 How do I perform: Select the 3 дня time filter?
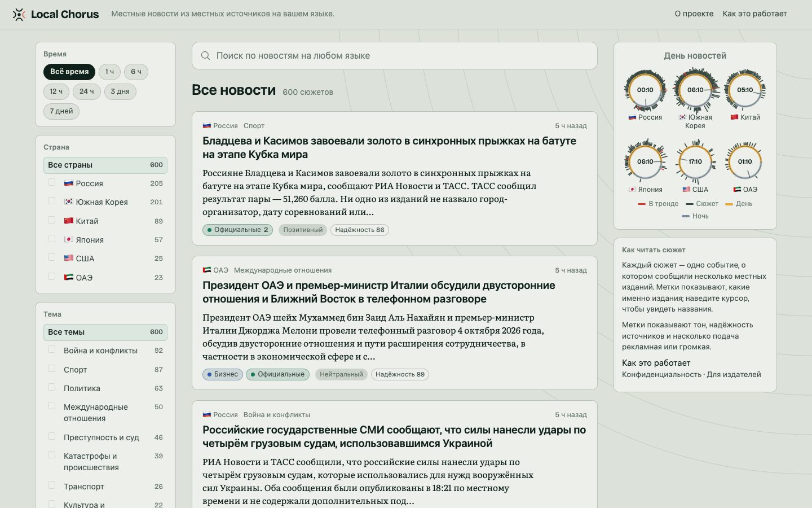(x=120, y=91)
